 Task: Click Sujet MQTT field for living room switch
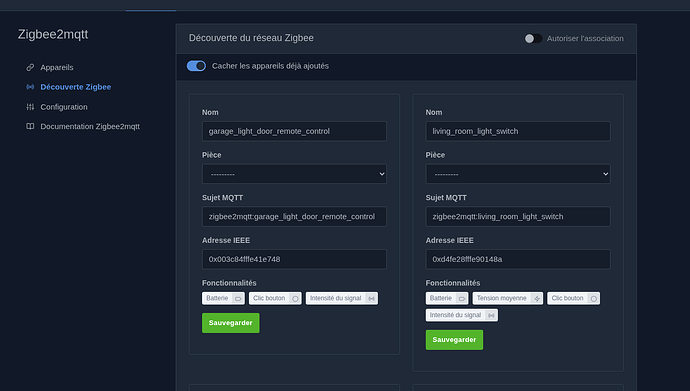pos(518,217)
